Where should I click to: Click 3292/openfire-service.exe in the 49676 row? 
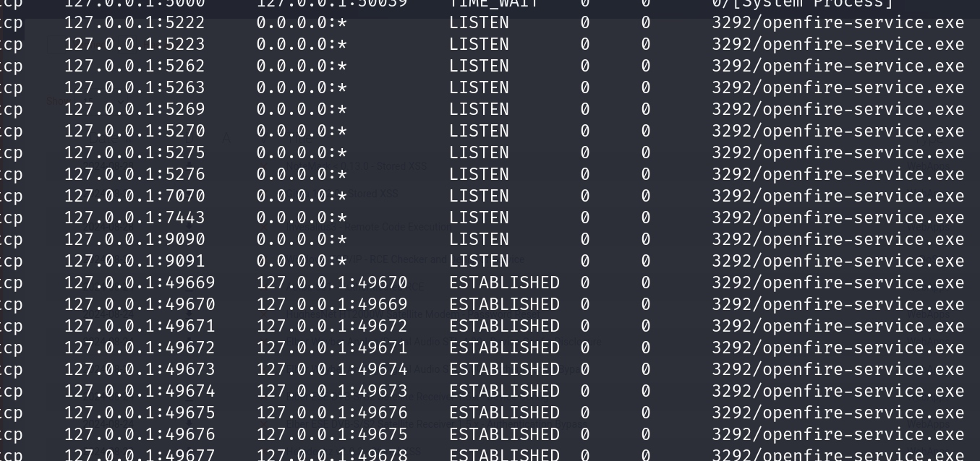(x=838, y=434)
